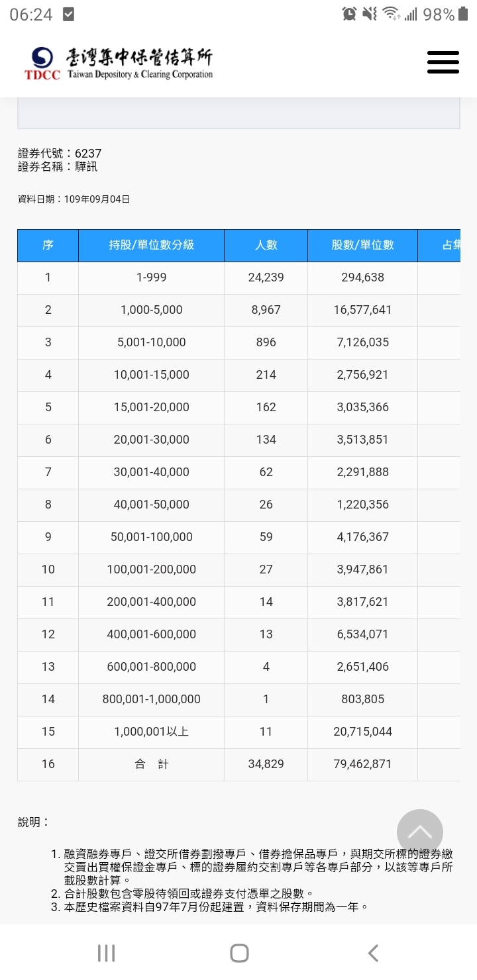Screen dimensions: 477x980
Task: Tap the 合計 total row label
Action: [151, 764]
